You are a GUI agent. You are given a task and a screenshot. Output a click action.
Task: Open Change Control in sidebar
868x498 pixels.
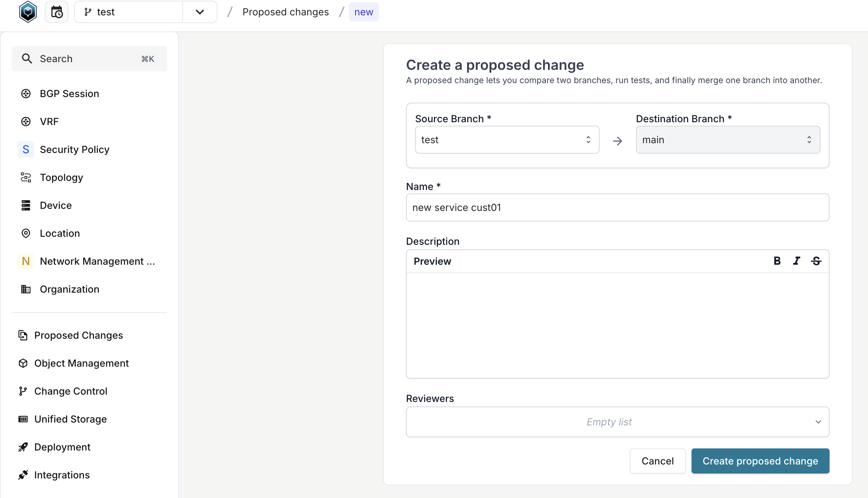(71, 391)
